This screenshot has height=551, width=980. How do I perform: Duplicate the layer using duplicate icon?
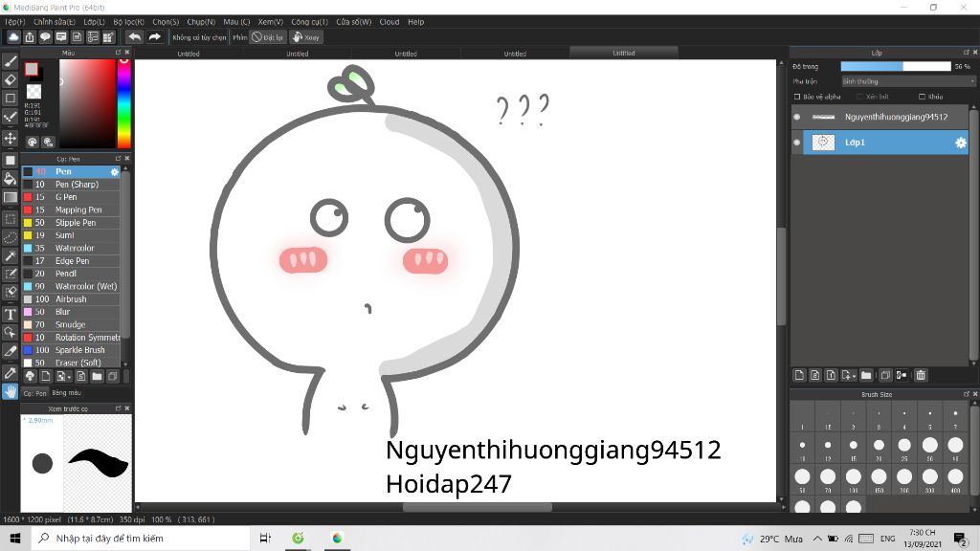[x=885, y=375]
